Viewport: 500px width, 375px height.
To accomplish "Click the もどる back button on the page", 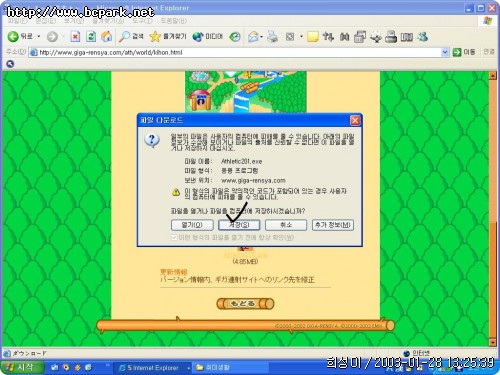I will [x=245, y=304].
